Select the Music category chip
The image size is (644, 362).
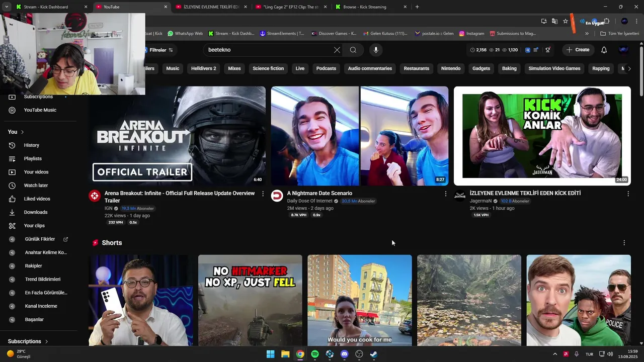tap(173, 68)
